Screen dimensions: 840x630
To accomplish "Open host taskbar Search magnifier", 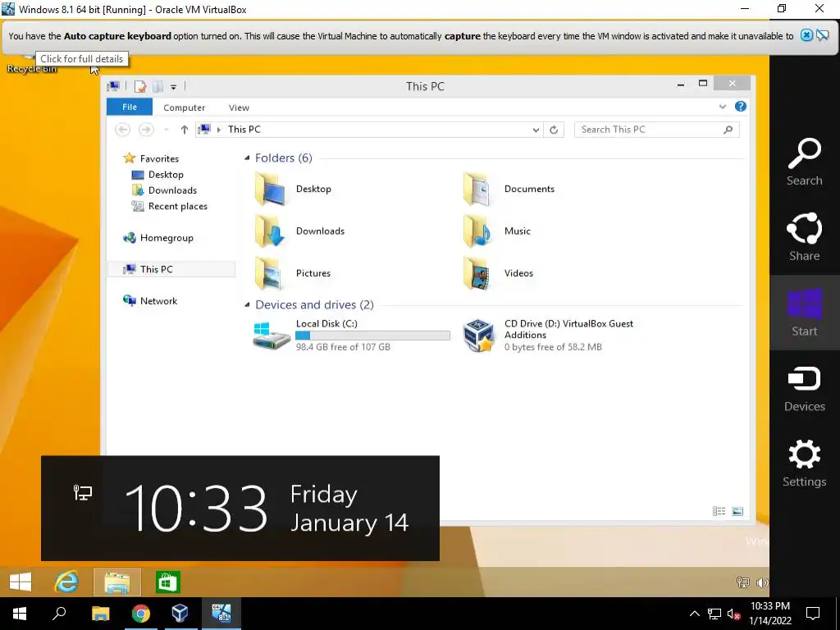I will click(x=59, y=614).
